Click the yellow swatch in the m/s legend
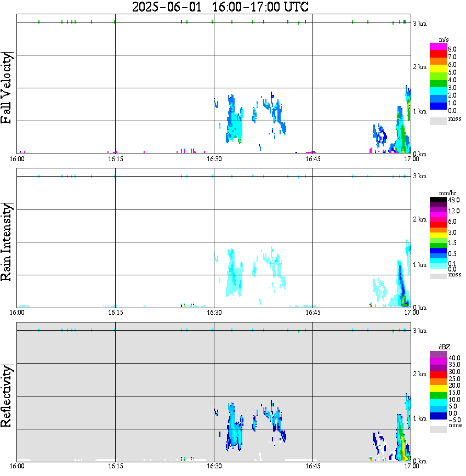Image resolution: width=466 pixels, height=476 pixels. point(438,69)
